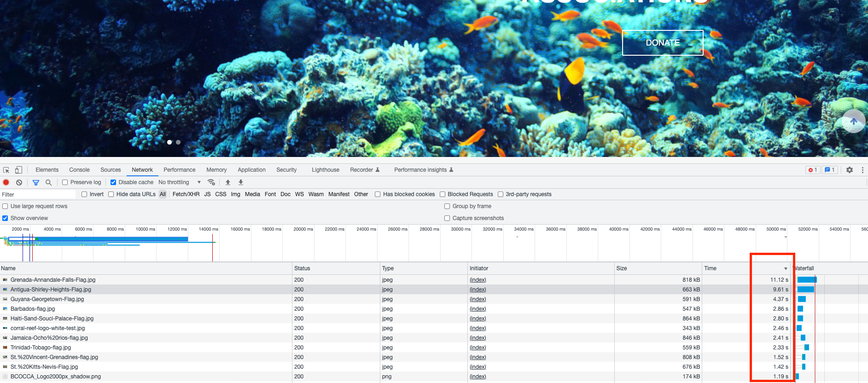This screenshot has width=868, height=383.
Task: Open DevTools three-dot customize menu
Action: tap(862, 170)
